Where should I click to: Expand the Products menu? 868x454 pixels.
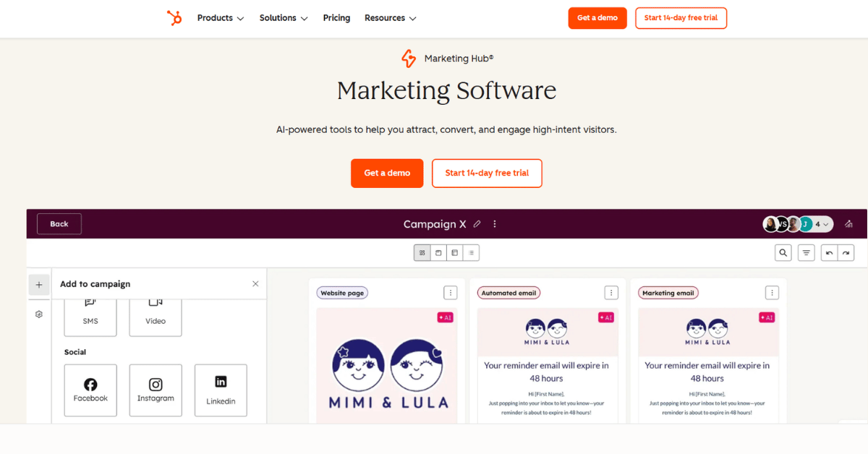tap(221, 18)
